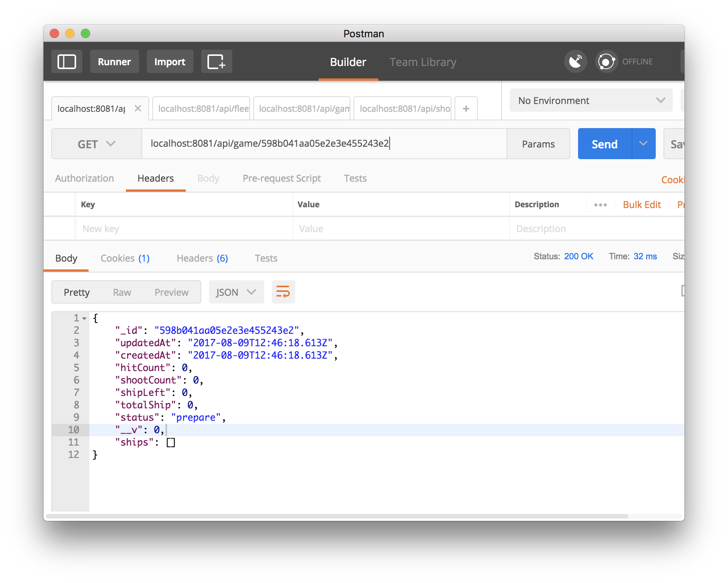Open the request Authorization tab
This screenshot has height=583, width=728.
(x=85, y=179)
